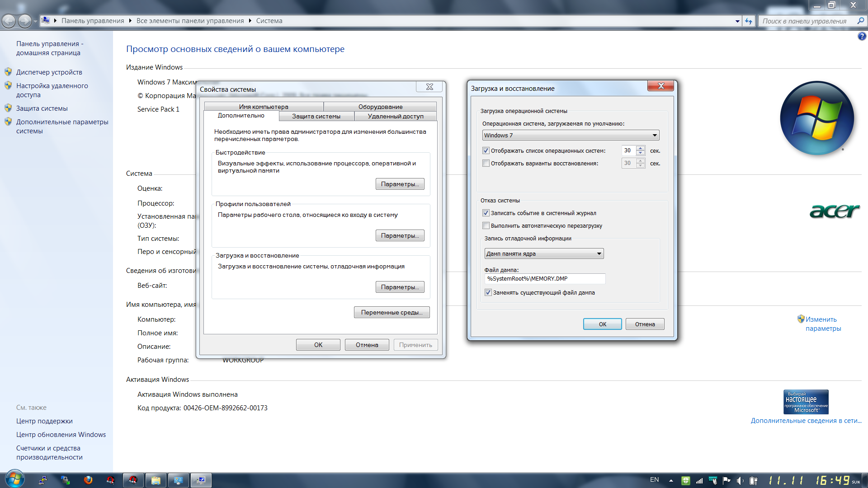Open Центр обновления Windows link

coord(61,435)
